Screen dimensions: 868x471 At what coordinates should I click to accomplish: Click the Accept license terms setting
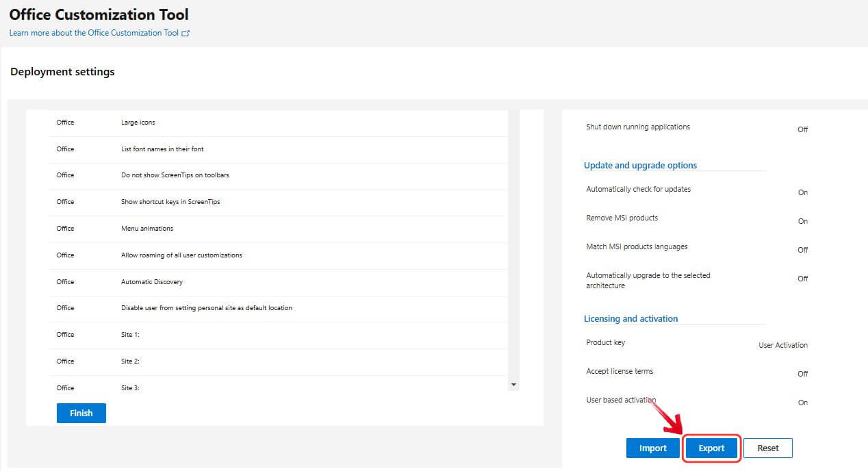pyautogui.click(x=620, y=371)
